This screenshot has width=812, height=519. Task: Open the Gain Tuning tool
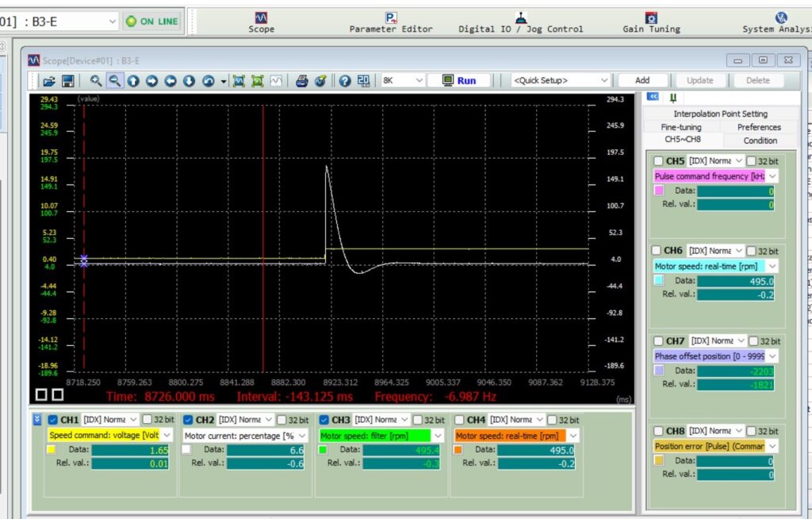(x=651, y=22)
